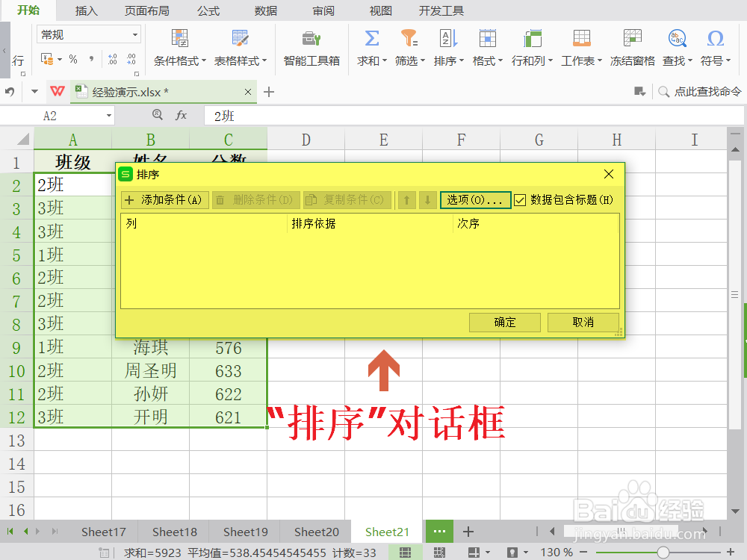Viewport: 747px width, 560px height.
Task: Click the disabled 删除条件(D) button
Action: (255, 200)
